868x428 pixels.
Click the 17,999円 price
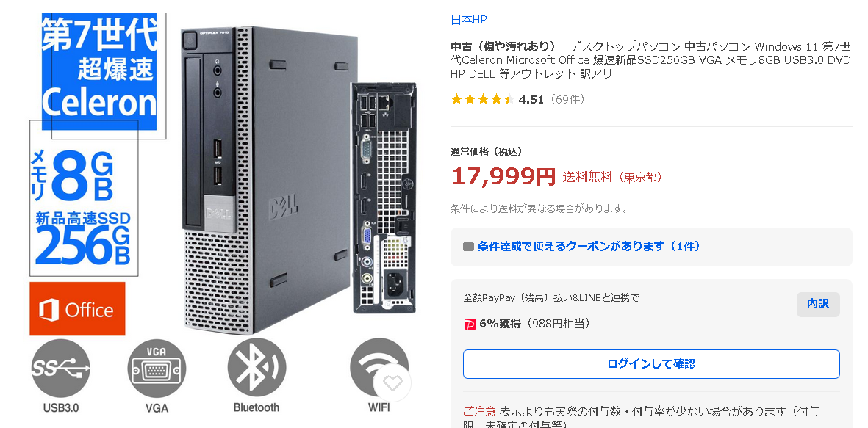pos(503,176)
